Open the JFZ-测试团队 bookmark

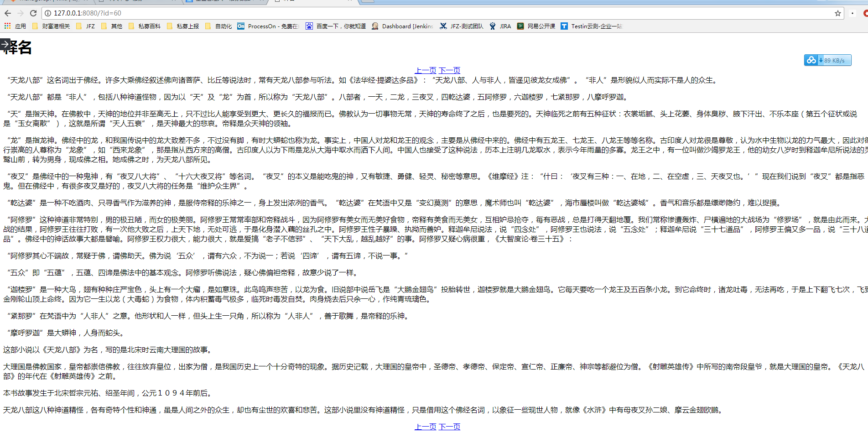462,26
